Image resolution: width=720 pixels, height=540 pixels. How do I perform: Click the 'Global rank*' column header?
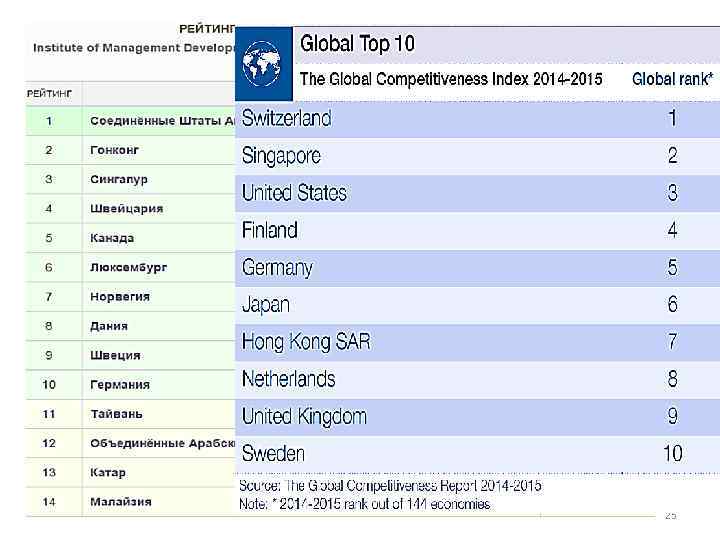pos(672,79)
